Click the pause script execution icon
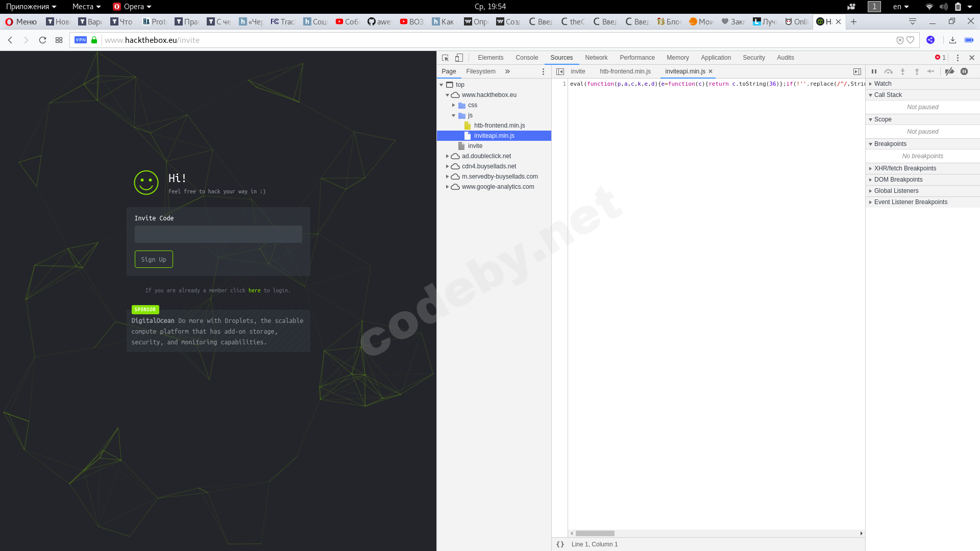This screenshot has width=980, height=551. pyautogui.click(x=874, y=71)
